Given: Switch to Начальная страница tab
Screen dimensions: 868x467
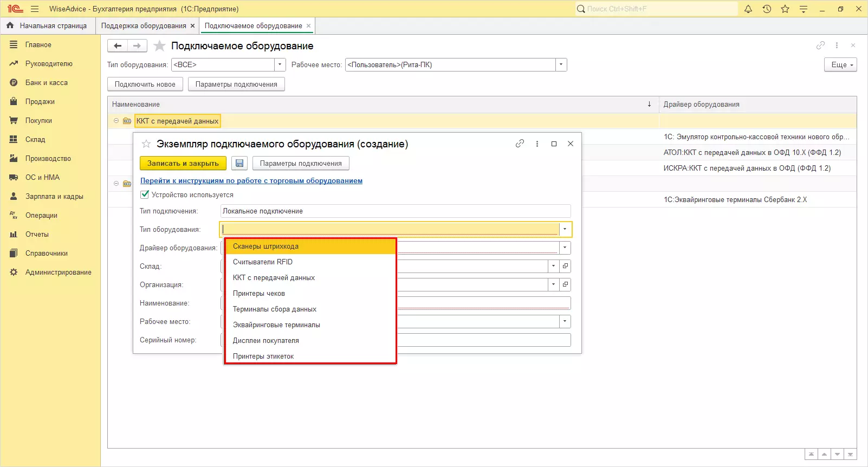Looking at the screenshot, I should pos(47,25).
